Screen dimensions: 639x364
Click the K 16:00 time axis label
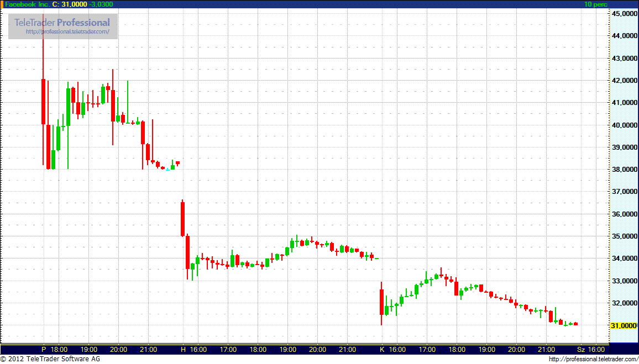coord(392,349)
